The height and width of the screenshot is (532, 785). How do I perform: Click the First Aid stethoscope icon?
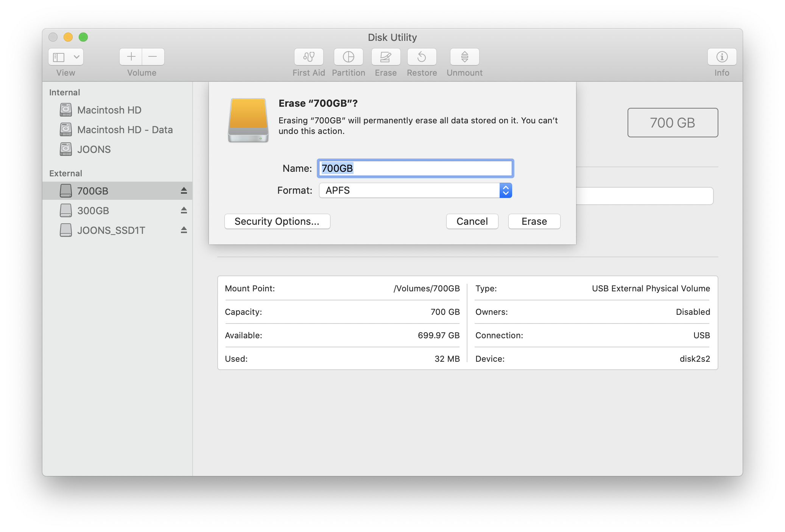pyautogui.click(x=308, y=57)
